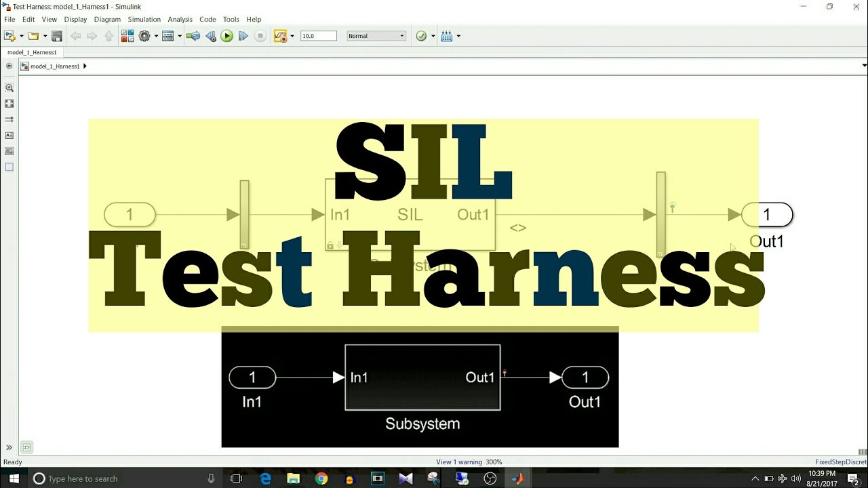868x488 pixels.
Task: Open the Windows Start menu
Action: [14, 479]
